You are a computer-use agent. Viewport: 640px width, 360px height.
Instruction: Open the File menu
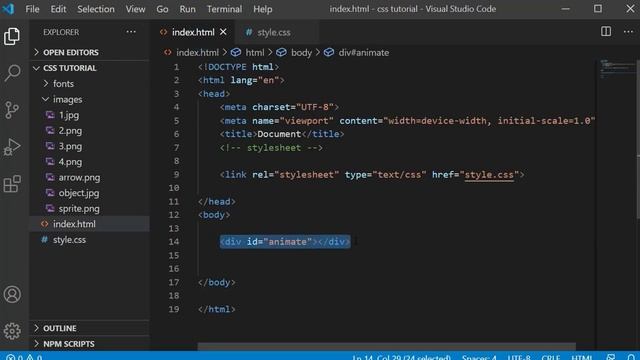[x=32, y=9]
